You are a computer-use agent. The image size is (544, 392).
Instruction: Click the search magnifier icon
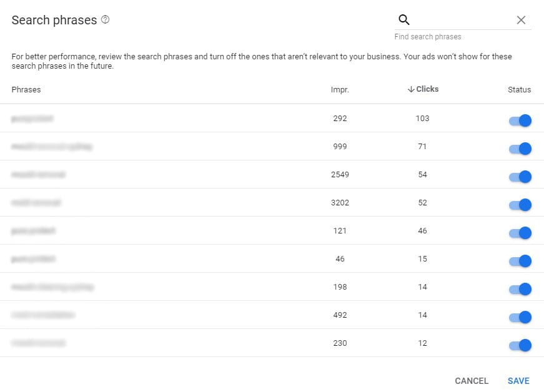(404, 20)
